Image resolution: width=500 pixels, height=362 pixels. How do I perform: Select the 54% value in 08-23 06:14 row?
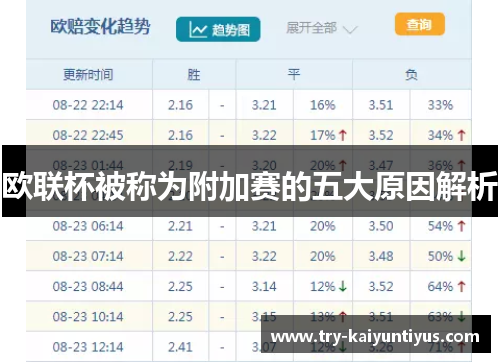coord(440,226)
